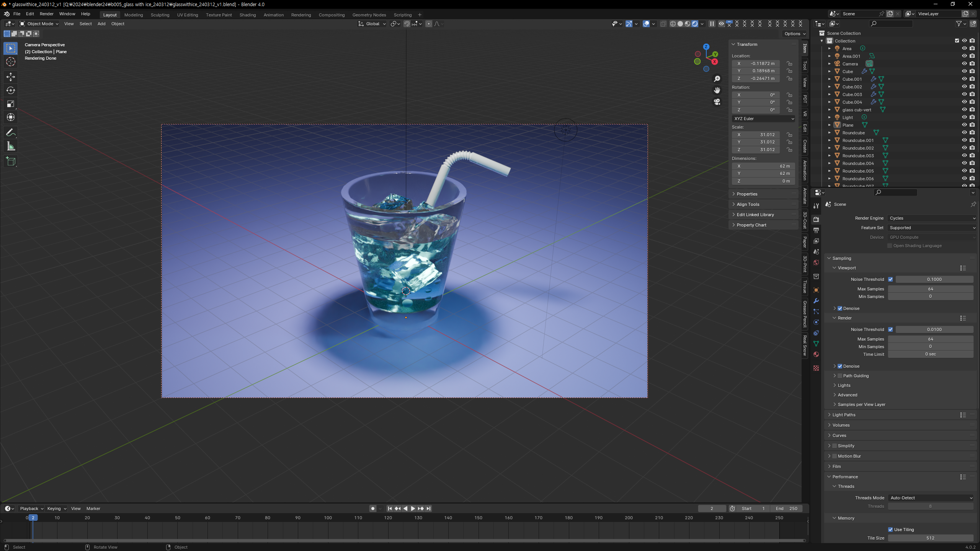Select the Move tool in toolbar

[11, 77]
